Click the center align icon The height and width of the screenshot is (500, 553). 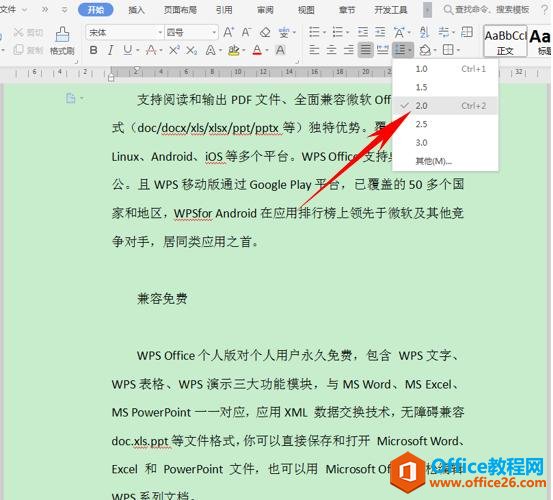(x=332, y=50)
